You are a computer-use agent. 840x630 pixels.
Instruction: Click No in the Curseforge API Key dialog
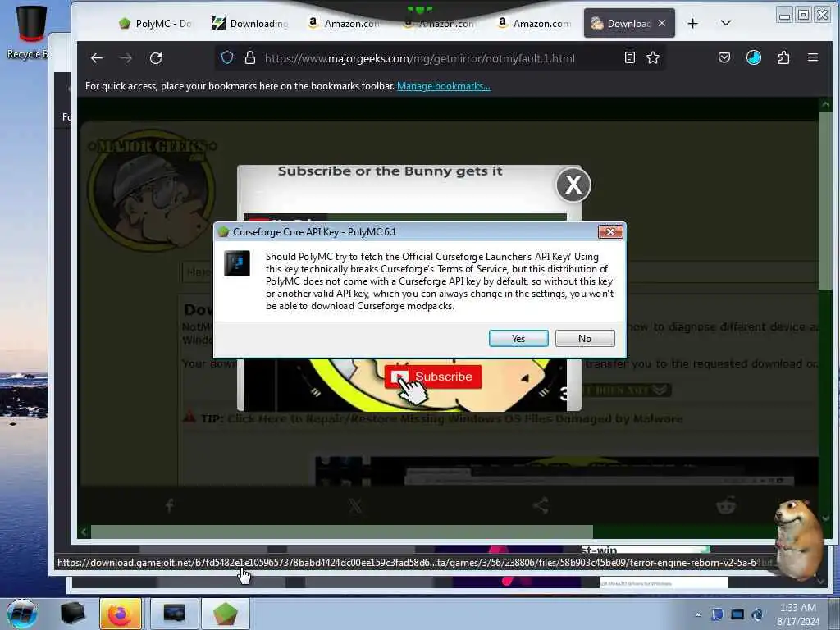point(584,339)
